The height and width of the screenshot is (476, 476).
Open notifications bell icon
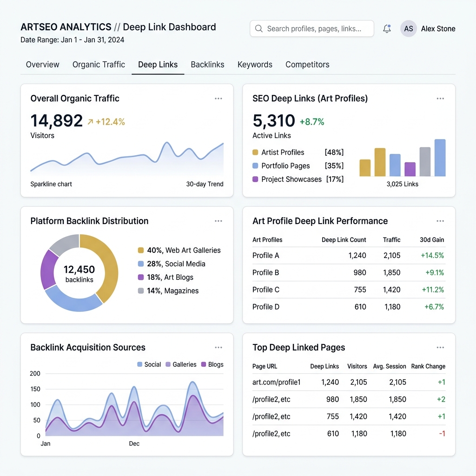(387, 28)
